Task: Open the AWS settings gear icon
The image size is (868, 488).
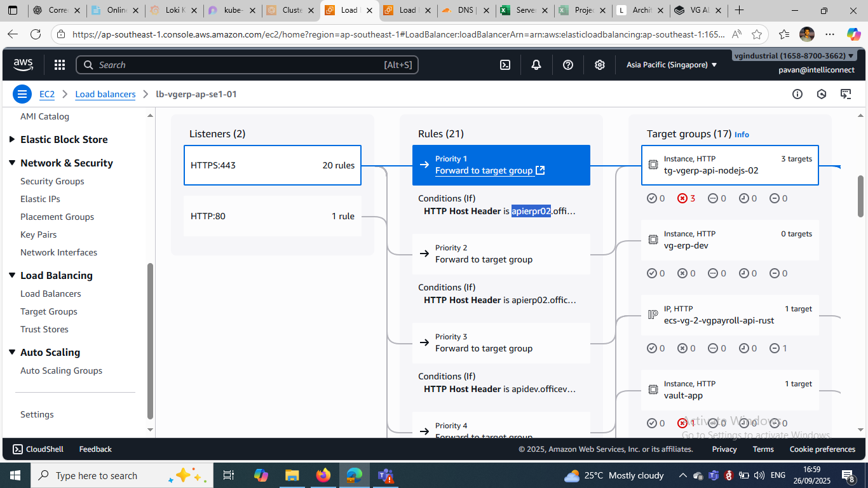Action: (599, 65)
